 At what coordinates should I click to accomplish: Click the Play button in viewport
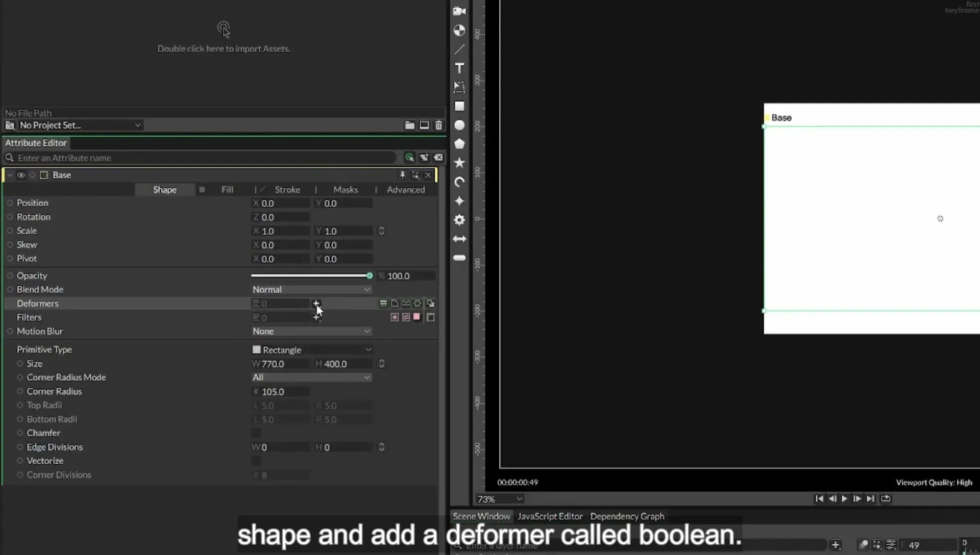click(844, 499)
